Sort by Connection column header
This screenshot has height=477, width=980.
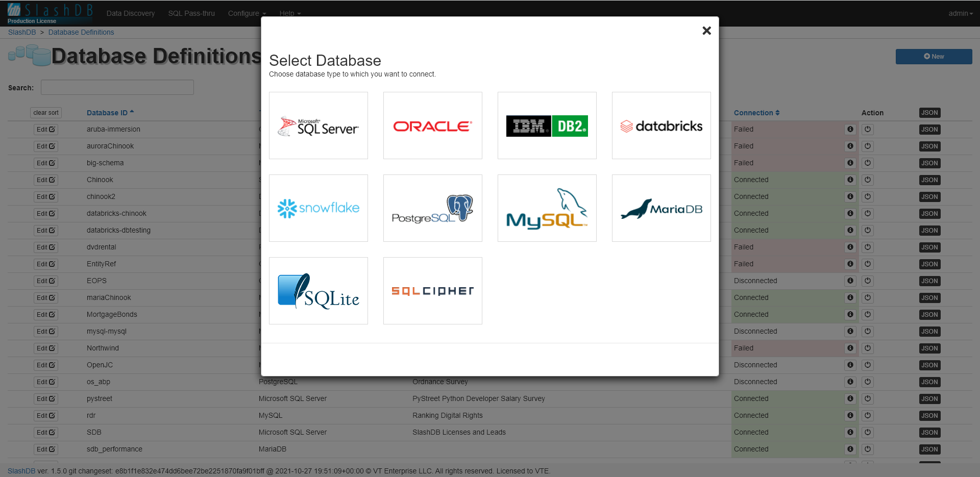tap(756, 113)
